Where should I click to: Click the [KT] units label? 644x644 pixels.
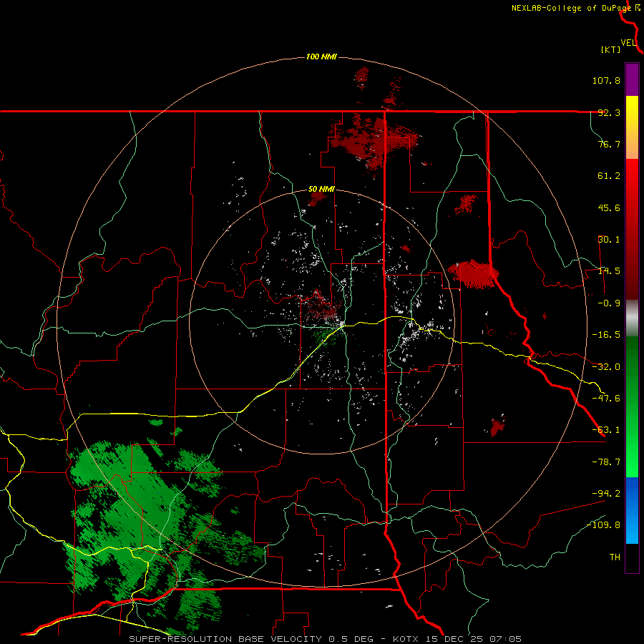(x=610, y=49)
